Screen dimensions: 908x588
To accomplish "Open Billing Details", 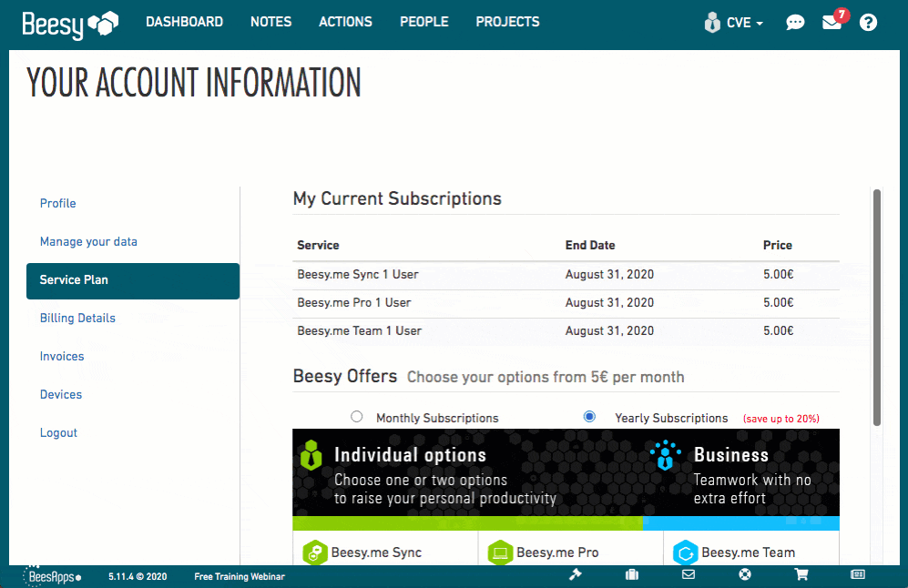I will 77,318.
